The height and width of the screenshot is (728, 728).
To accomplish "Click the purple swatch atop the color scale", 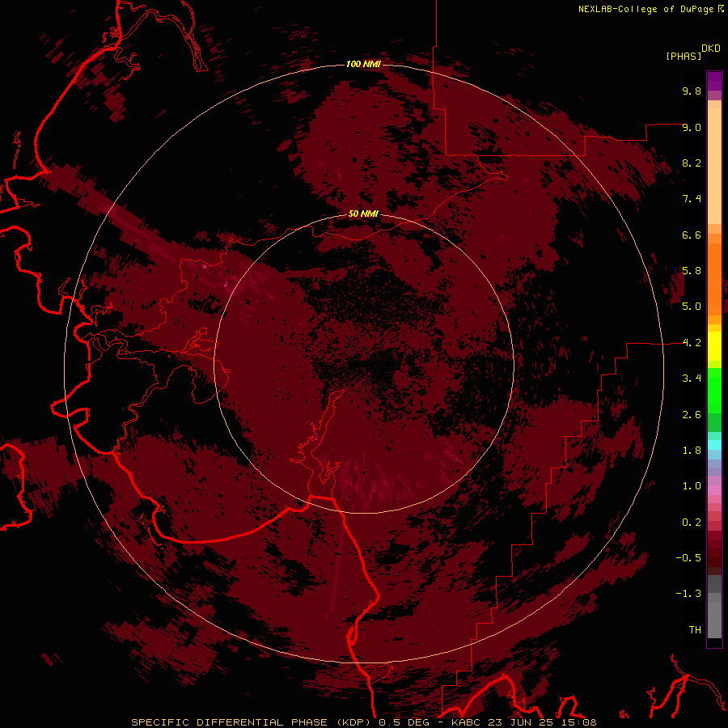I will [x=714, y=81].
